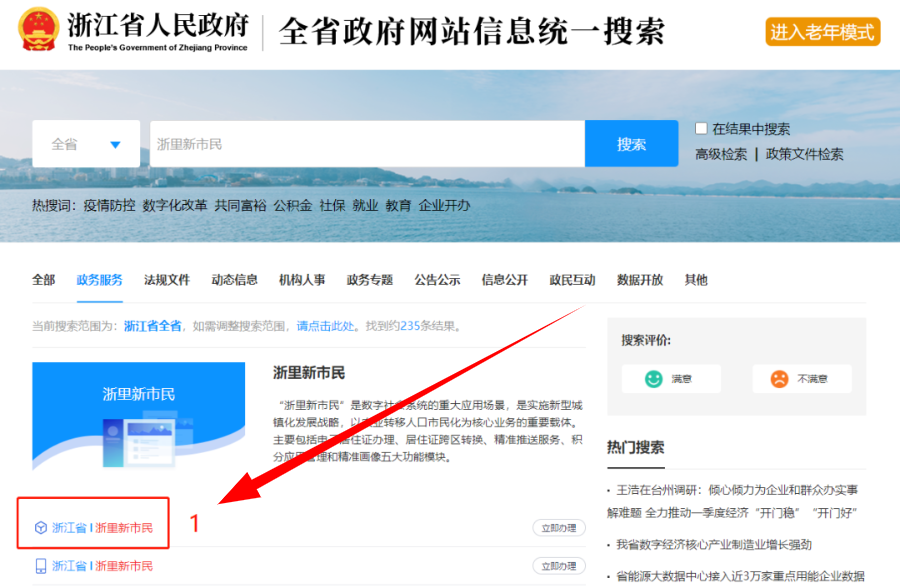The height and width of the screenshot is (588, 900).
Task: Focus the search field containing 浙里新市民
Action: [x=367, y=144]
